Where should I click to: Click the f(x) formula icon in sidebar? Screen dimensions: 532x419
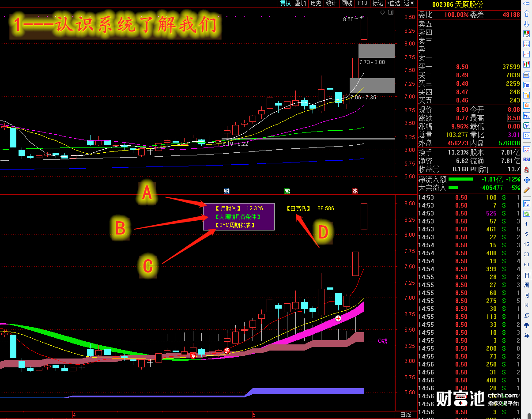pyautogui.click(x=526, y=125)
